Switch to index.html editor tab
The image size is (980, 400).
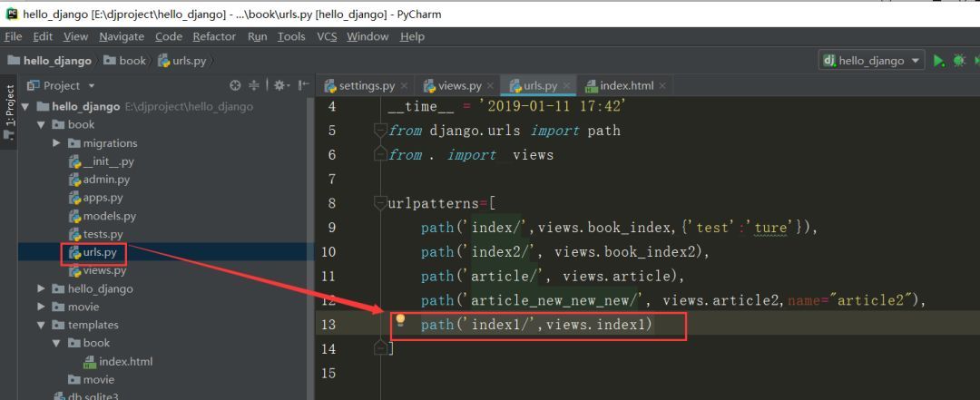[x=626, y=85]
